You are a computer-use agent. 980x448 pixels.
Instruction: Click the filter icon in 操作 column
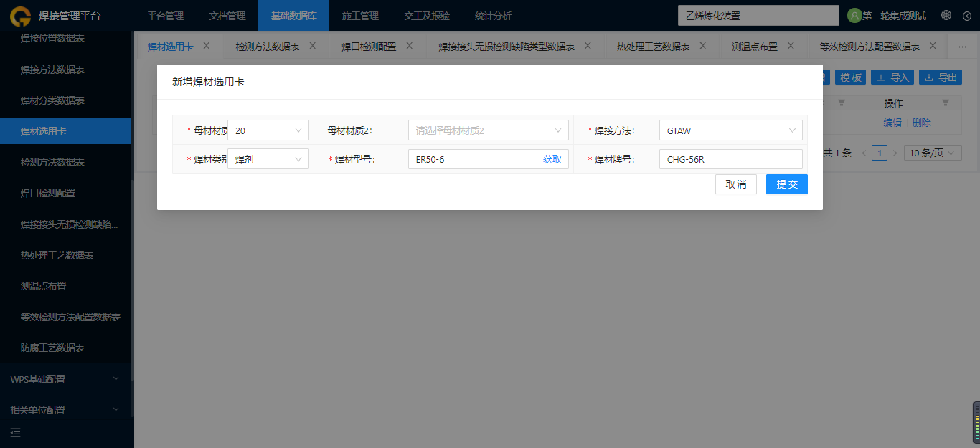tap(946, 103)
